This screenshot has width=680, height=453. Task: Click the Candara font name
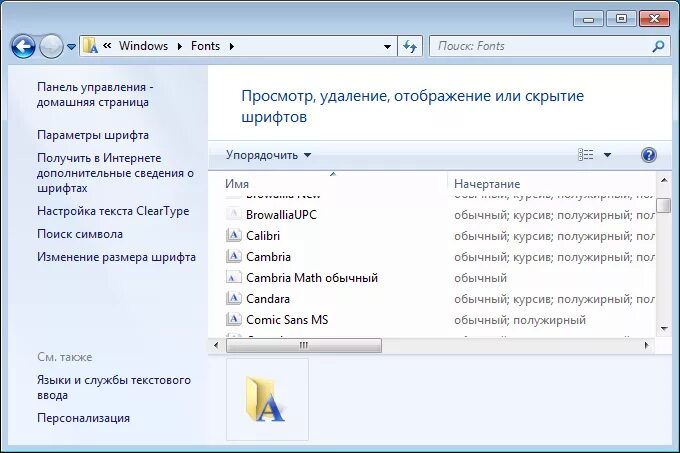click(268, 299)
